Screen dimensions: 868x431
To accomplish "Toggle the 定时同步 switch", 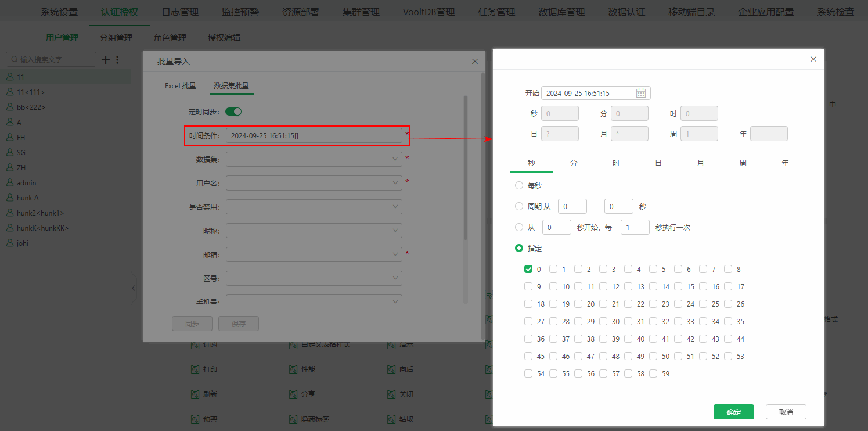I will coord(233,112).
